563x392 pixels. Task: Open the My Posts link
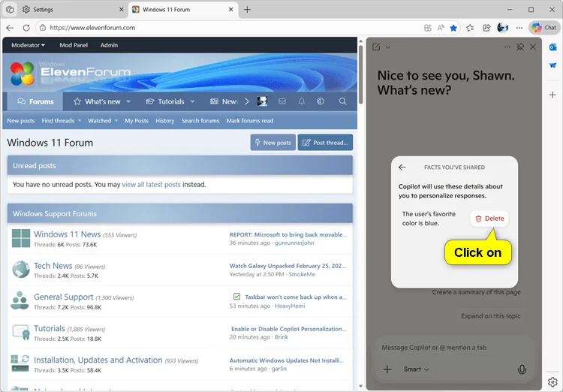pyautogui.click(x=137, y=121)
